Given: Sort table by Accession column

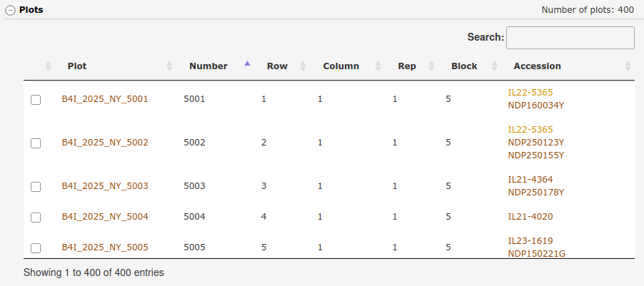Looking at the screenshot, I should click(x=537, y=66).
